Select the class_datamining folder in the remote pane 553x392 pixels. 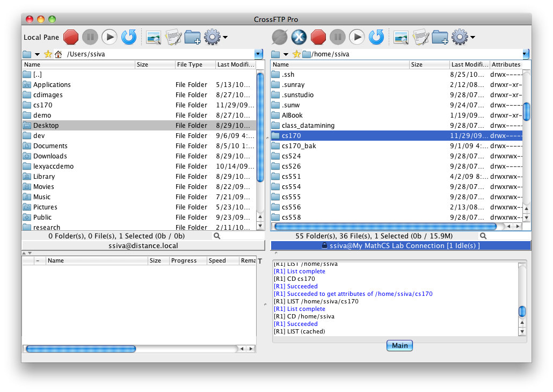(x=397, y=126)
